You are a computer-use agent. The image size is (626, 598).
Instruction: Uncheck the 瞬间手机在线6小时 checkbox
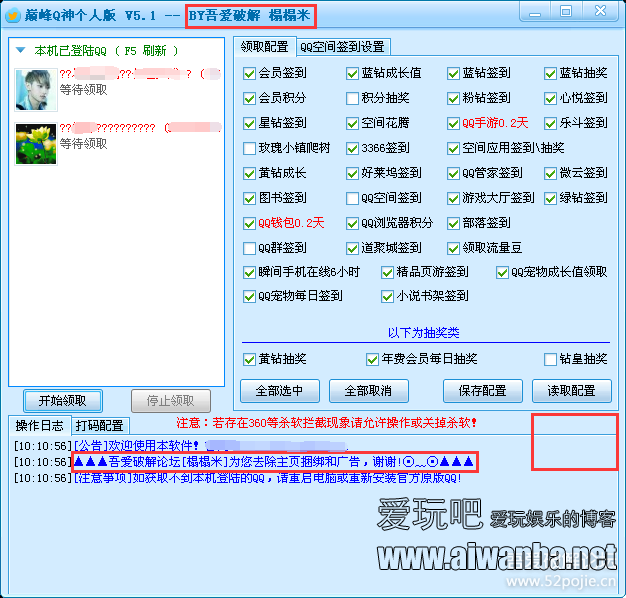[x=250, y=272]
